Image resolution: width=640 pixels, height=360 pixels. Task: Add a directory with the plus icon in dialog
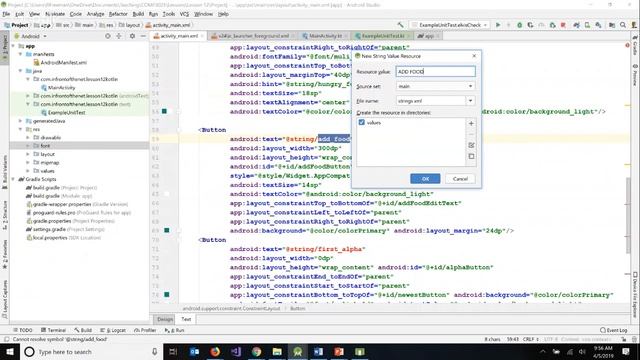(471, 123)
